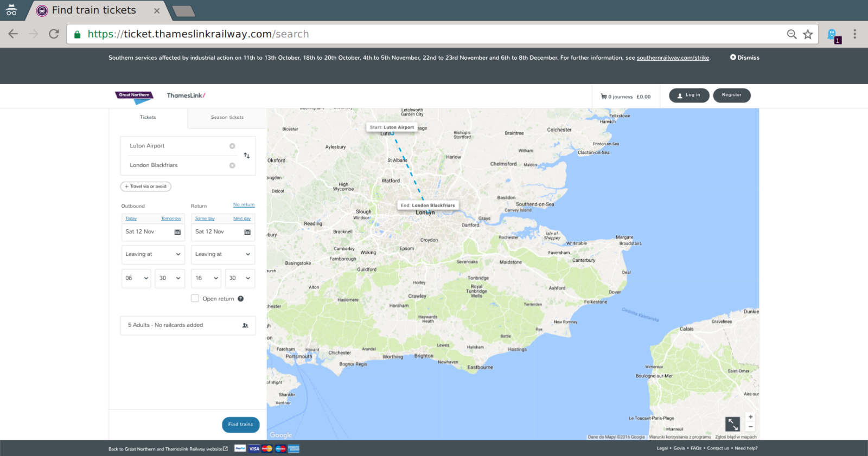Open the browser zoom indicator
The height and width of the screenshot is (456, 868).
point(792,34)
